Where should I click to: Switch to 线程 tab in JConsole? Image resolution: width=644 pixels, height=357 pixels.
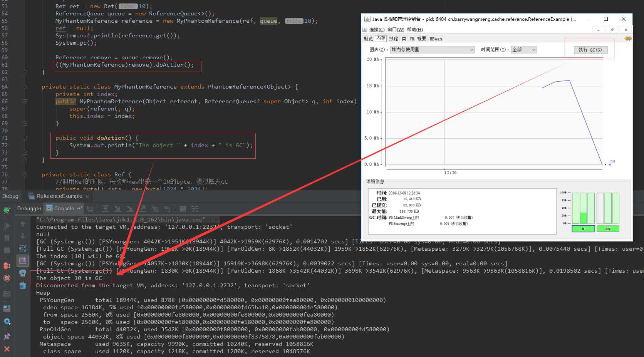(x=393, y=39)
